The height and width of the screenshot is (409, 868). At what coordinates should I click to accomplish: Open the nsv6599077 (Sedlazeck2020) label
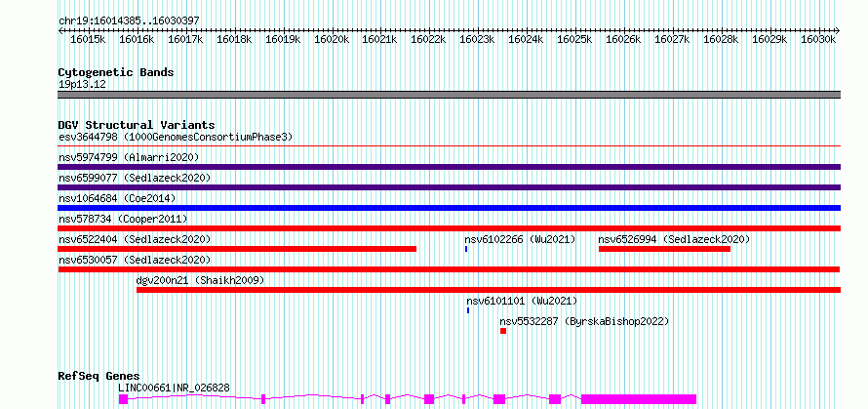[135, 178]
